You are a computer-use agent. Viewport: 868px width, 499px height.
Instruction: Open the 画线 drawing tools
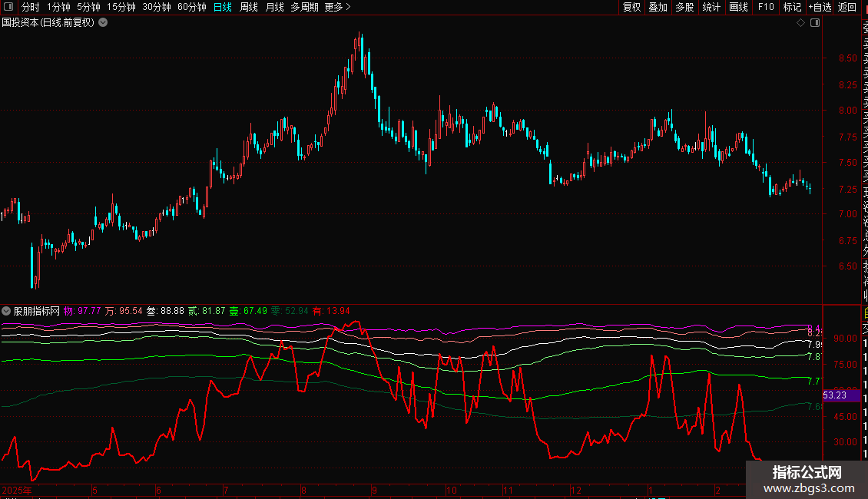coord(738,7)
